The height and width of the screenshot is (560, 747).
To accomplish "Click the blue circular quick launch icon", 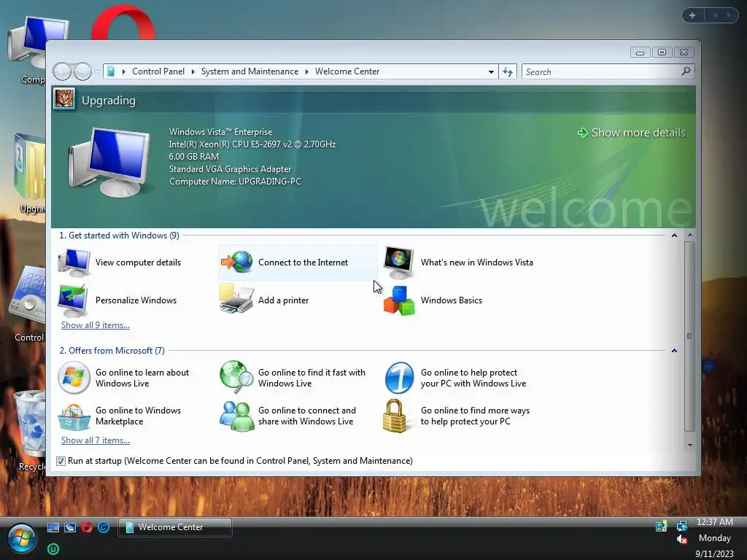I will point(104,527).
